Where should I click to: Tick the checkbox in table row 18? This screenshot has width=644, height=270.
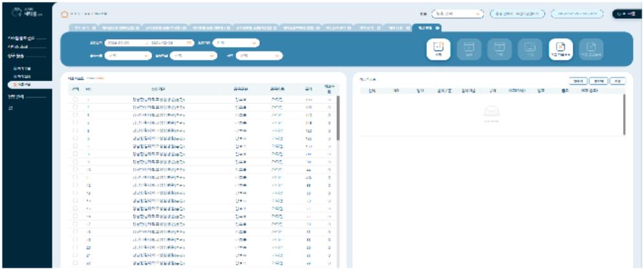[75, 232]
